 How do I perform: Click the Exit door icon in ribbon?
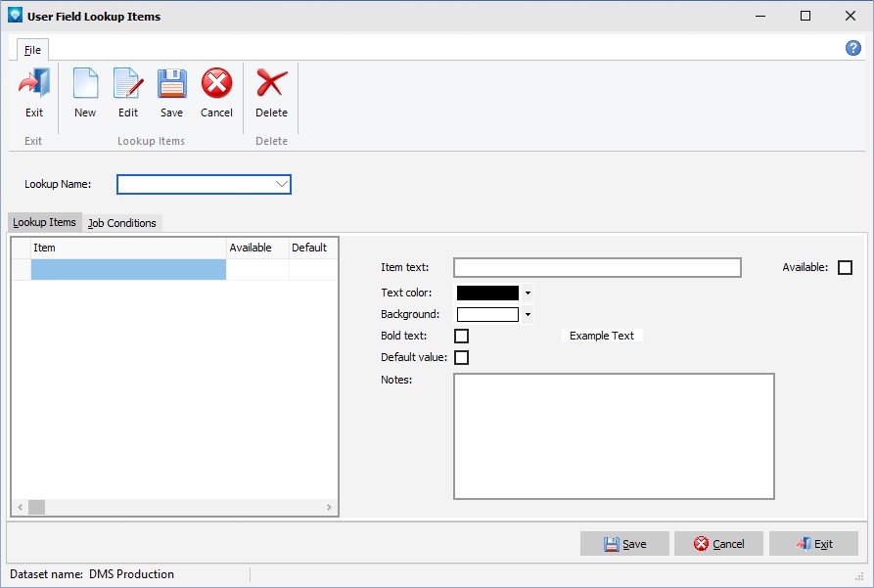pyautogui.click(x=34, y=85)
